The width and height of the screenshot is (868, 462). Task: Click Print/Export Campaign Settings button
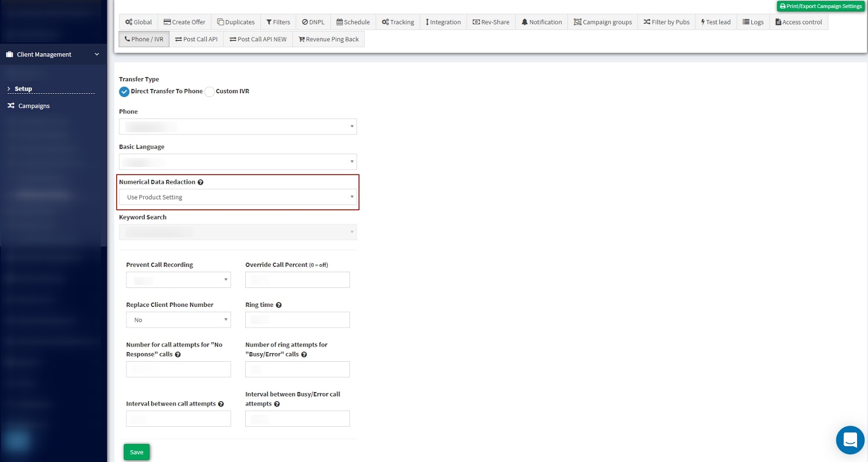(x=820, y=7)
